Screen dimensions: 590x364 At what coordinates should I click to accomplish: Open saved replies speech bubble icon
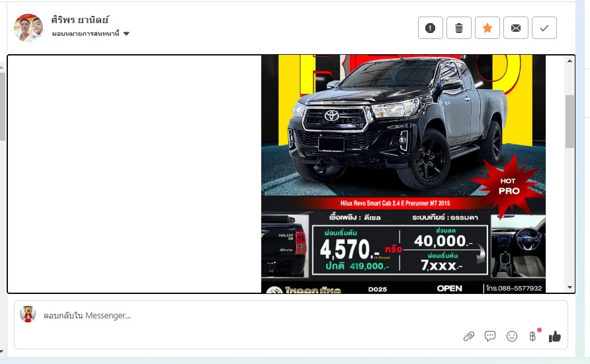490,336
